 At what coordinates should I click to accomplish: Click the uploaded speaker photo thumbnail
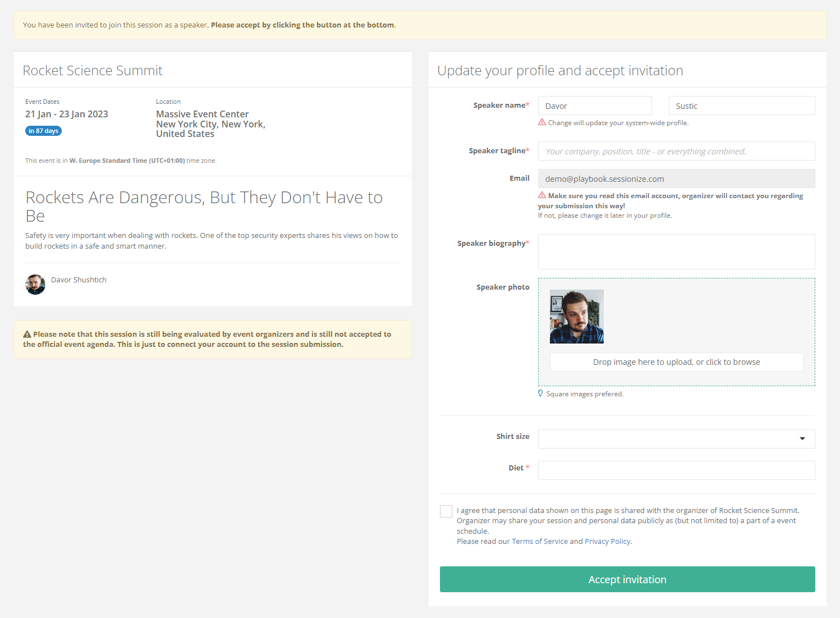(x=576, y=317)
